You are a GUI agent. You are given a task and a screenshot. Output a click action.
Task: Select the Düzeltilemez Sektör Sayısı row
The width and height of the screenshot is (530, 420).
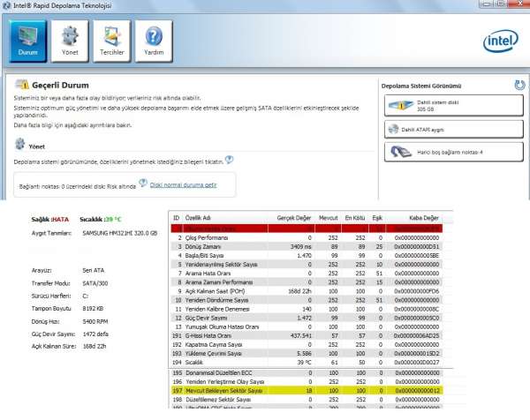pyautogui.click(x=307, y=400)
